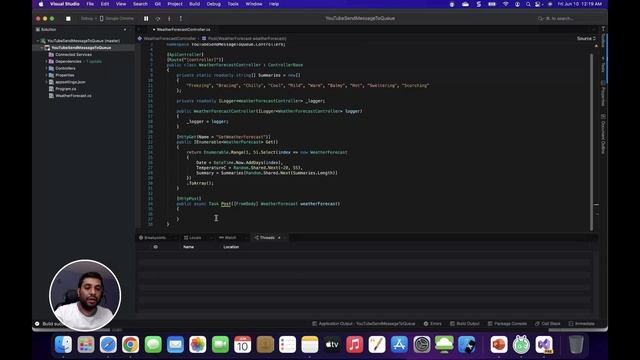Open the Watch pad tab
The image size is (640, 360).
pyautogui.click(x=228, y=238)
